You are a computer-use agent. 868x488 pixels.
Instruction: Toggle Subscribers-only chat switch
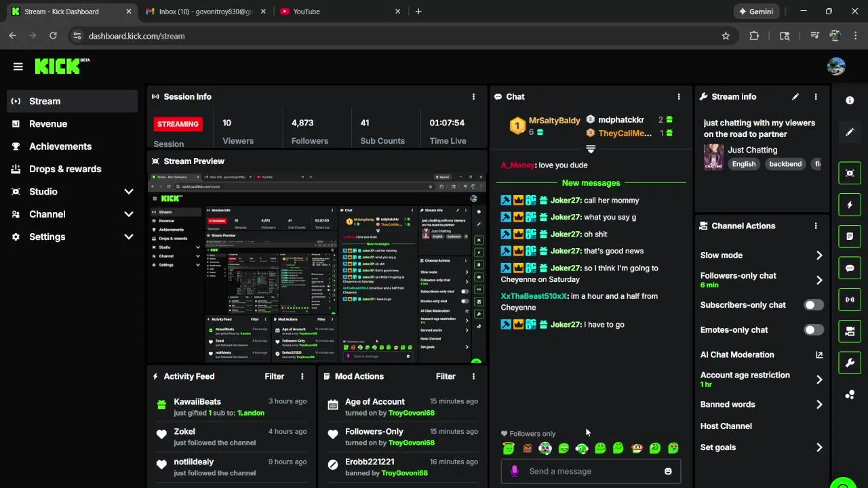(814, 305)
